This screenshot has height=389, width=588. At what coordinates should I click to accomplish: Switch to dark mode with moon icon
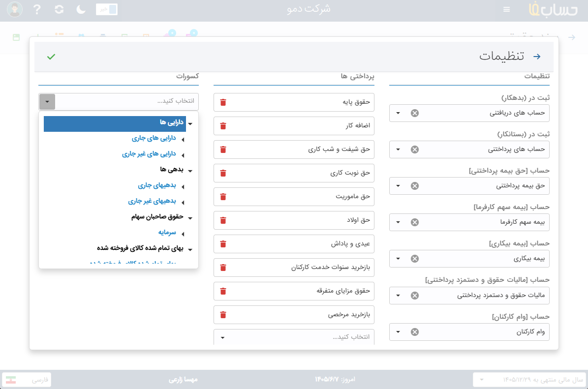click(81, 9)
